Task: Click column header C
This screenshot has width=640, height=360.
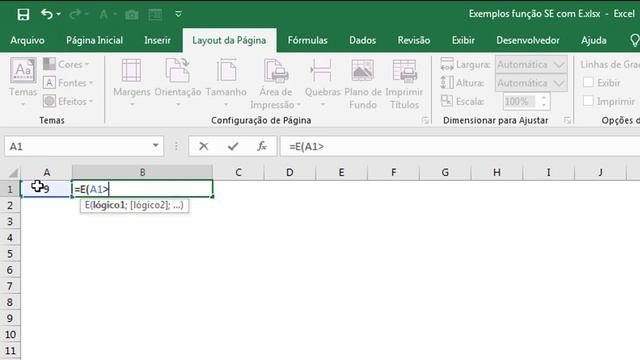Action: 238,172
